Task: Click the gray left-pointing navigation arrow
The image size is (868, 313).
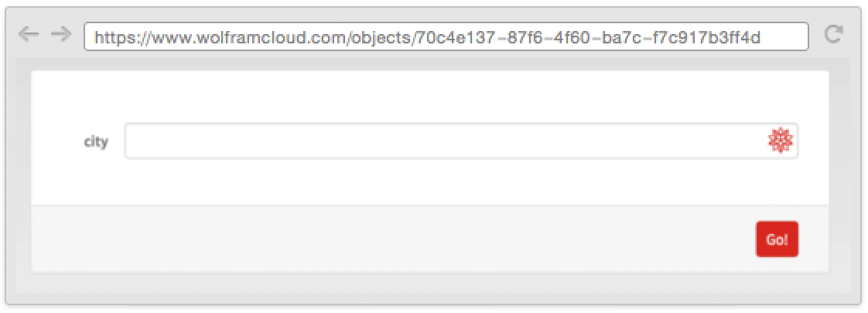Action: pos(28,35)
